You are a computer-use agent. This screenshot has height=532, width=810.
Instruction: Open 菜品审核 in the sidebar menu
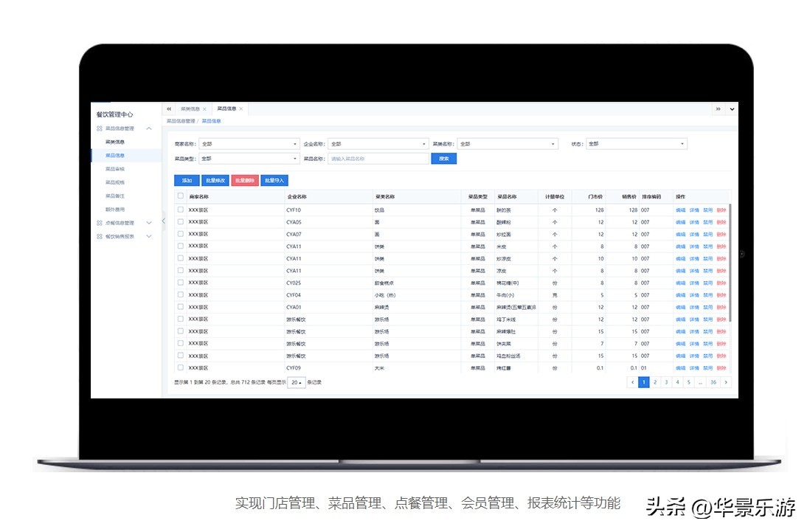115,169
